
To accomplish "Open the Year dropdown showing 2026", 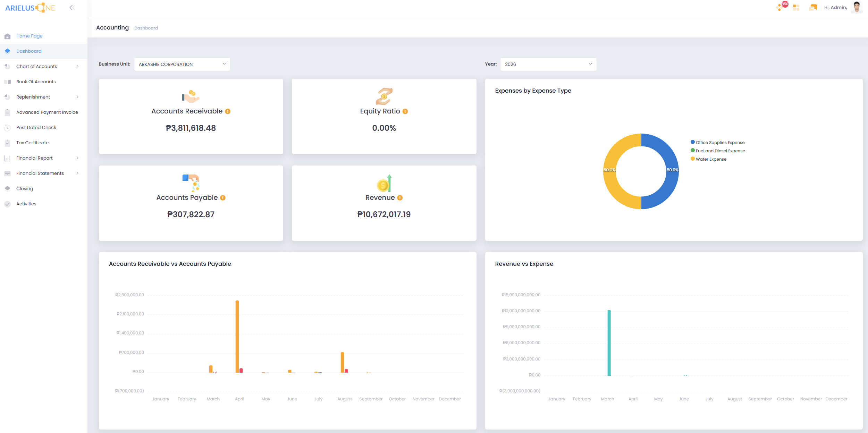I will (x=548, y=64).
